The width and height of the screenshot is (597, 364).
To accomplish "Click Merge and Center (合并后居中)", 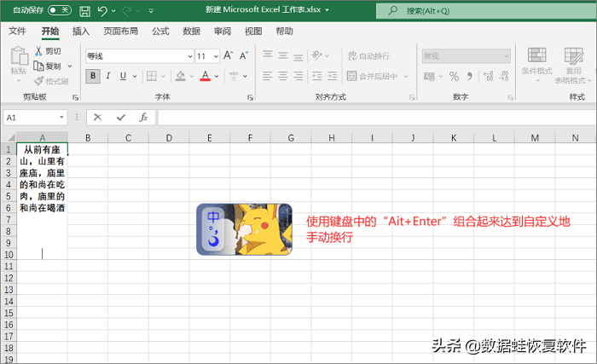I will [372, 76].
